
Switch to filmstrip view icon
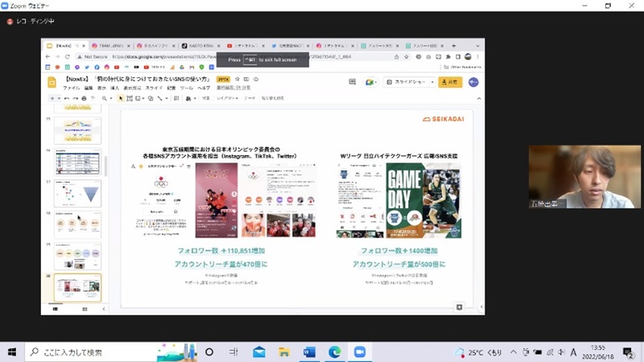pos(55,309)
